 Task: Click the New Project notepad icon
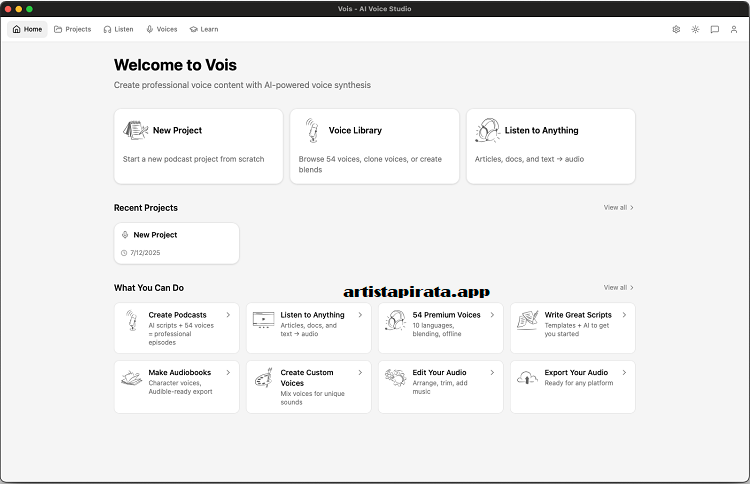pos(135,130)
